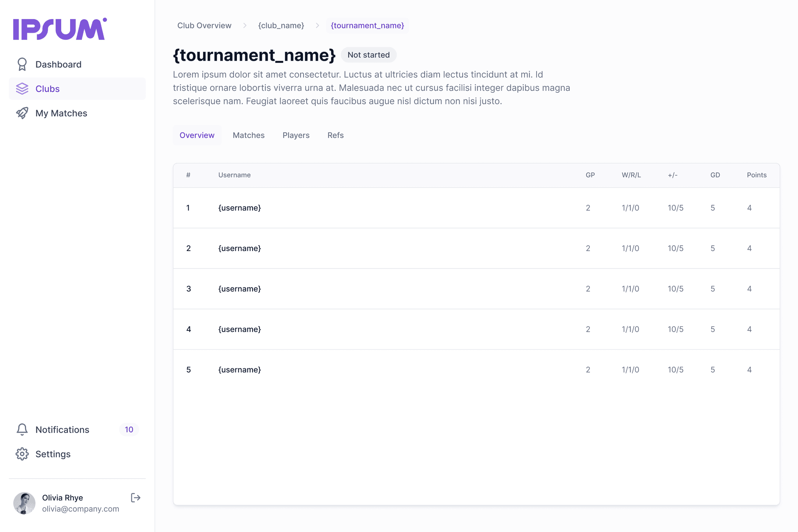Viewport: 798px width, 532px height.
Task: Switch to the Matches tab
Action: (249, 135)
